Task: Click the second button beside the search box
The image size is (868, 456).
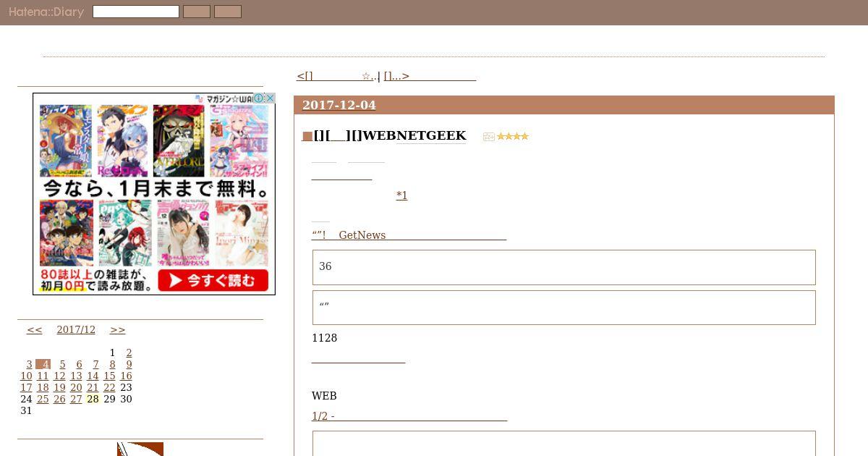Action: [x=228, y=12]
